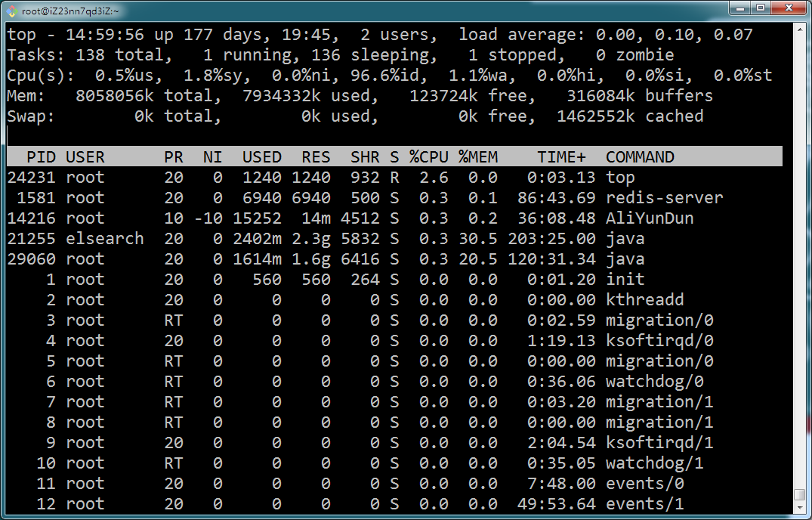Click the vertical scrollbar track
This screenshot has width=812, height=520.
point(800,259)
